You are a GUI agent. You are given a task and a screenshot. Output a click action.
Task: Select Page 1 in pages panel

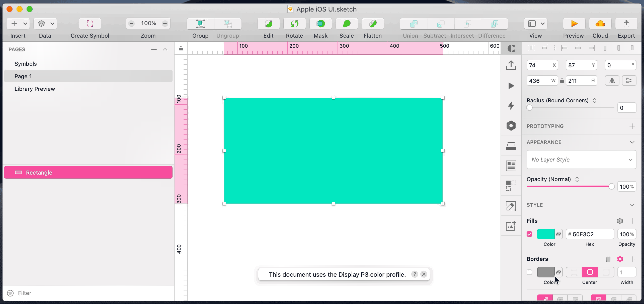click(23, 76)
